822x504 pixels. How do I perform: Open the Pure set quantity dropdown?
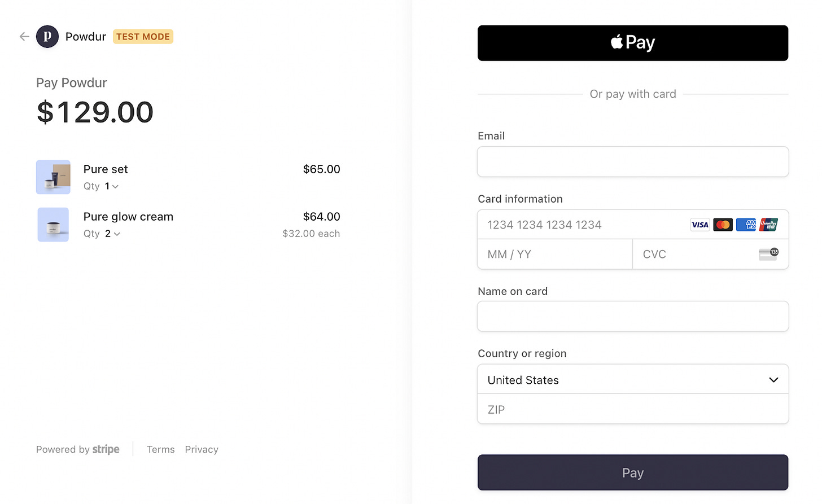coord(111,186)
